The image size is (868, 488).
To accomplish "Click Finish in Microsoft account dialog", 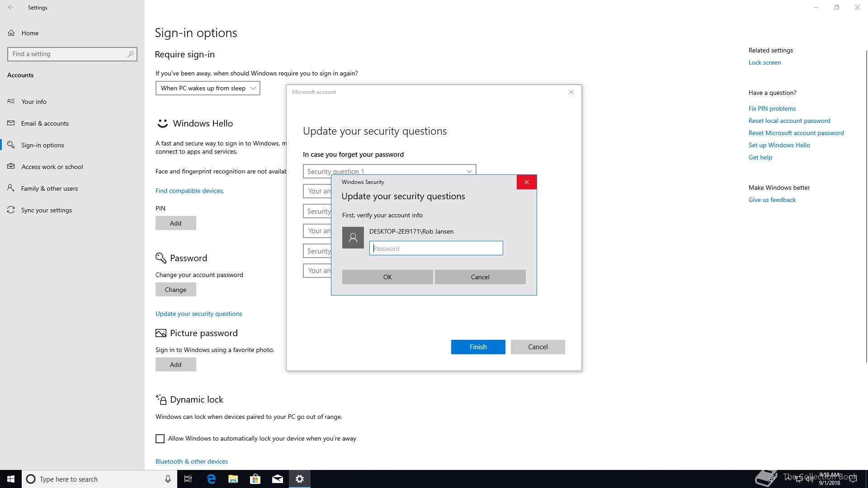I will pos(478,347).
